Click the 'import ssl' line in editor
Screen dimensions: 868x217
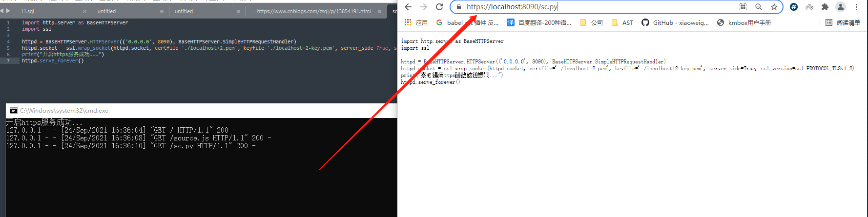[x=37, y=29]
